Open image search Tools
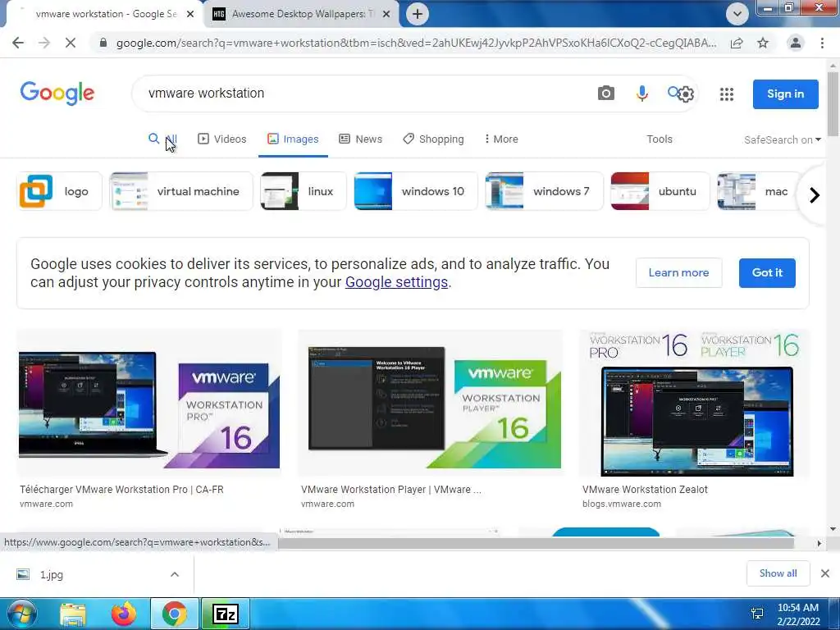 coord(660,139)
